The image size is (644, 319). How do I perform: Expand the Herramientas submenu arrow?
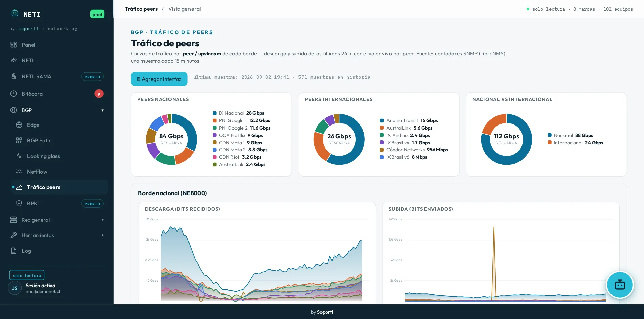tap(103, 235)
